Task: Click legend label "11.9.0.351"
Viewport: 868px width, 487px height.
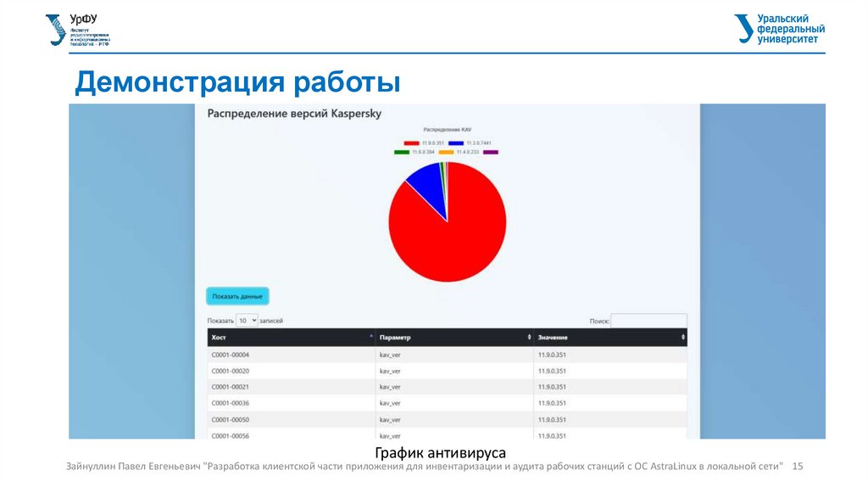Action: (433, 143)
